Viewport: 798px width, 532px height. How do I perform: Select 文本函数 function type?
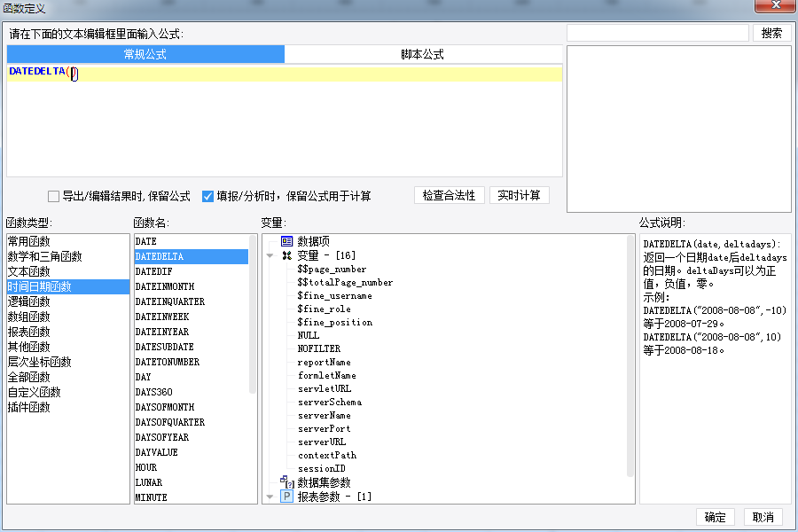pyautogui.click(x=68, y=271)
